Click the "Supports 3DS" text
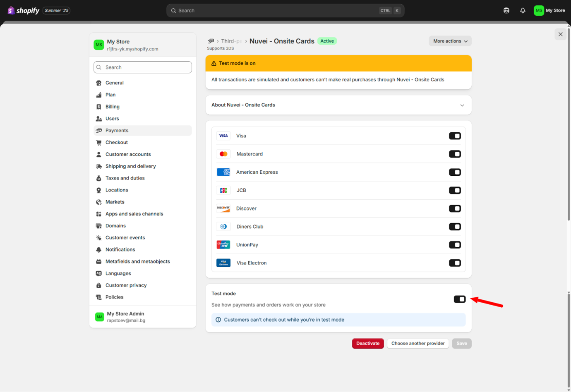Screen dimensions: 571x392 221,48
